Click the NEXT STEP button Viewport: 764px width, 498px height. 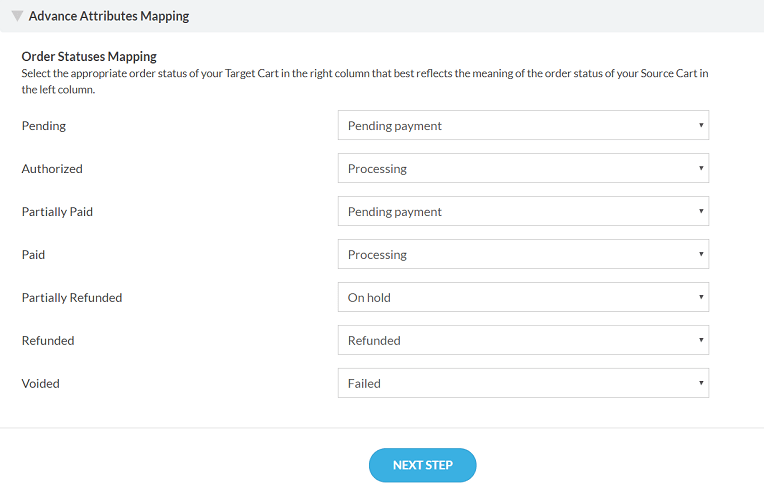[422, 465]
